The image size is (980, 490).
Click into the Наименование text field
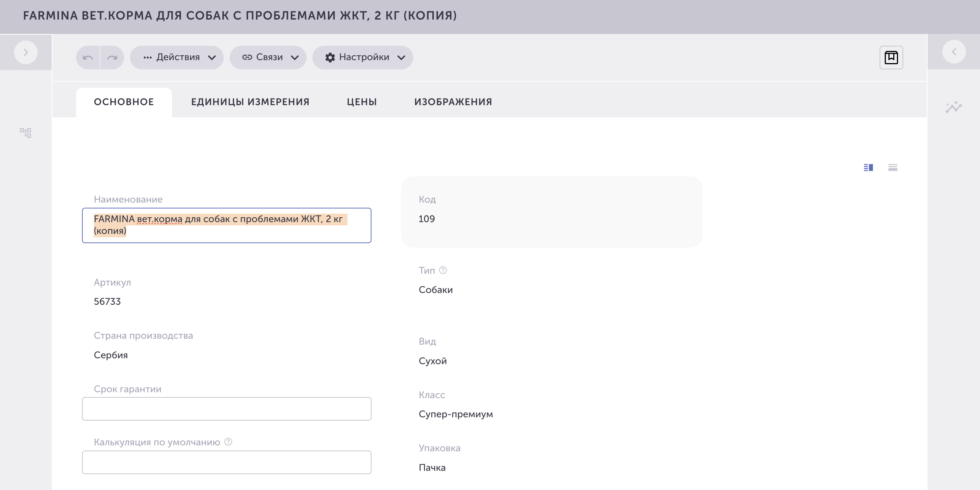[x=227, y=225]
